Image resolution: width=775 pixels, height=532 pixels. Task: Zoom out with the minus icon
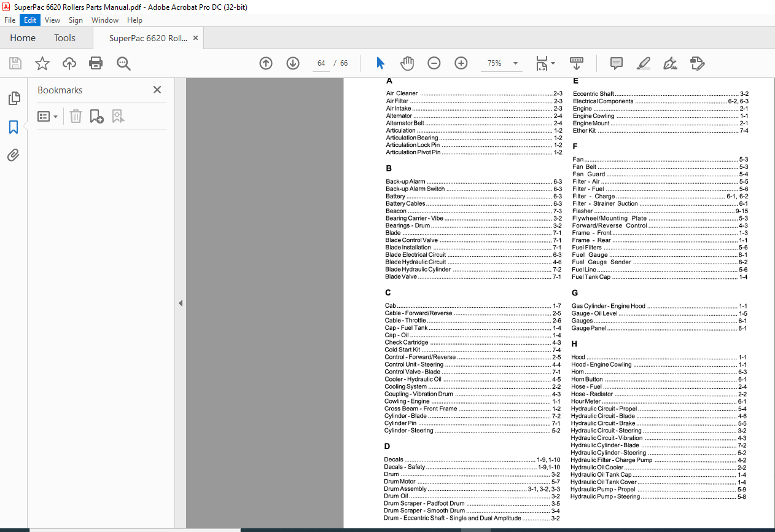coord(434,63)
